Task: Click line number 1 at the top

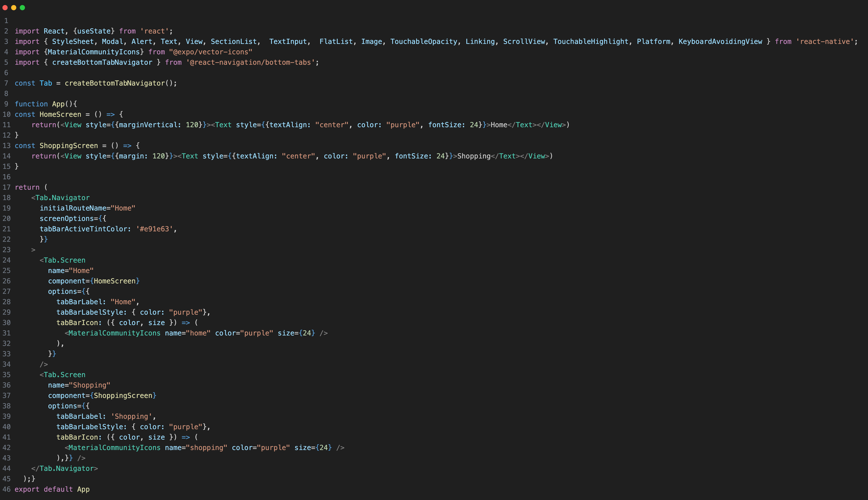Action: click(x=6, y=21)
